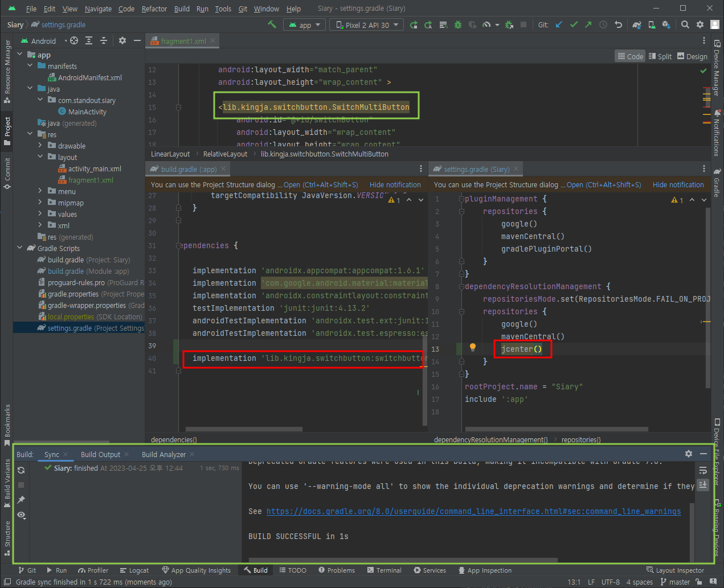Switch editor to Code view
724x588 pixels.
point(630,56)
